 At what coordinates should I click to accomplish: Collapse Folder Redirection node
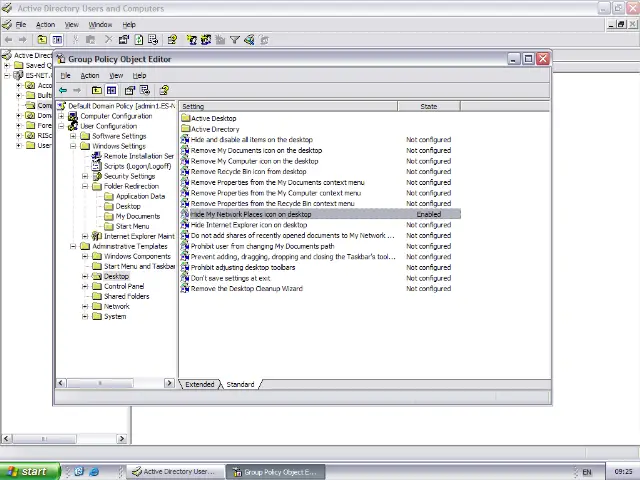(85, 186)
